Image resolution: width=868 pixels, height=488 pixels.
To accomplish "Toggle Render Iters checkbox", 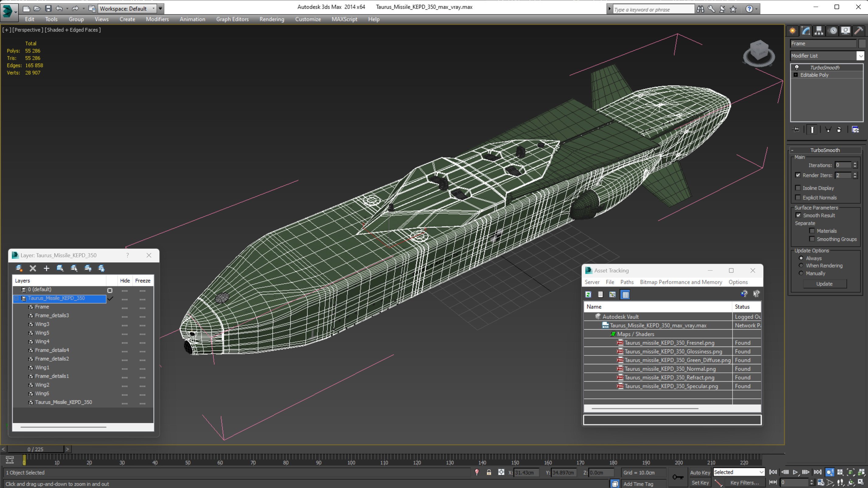I will pos(798,175).
